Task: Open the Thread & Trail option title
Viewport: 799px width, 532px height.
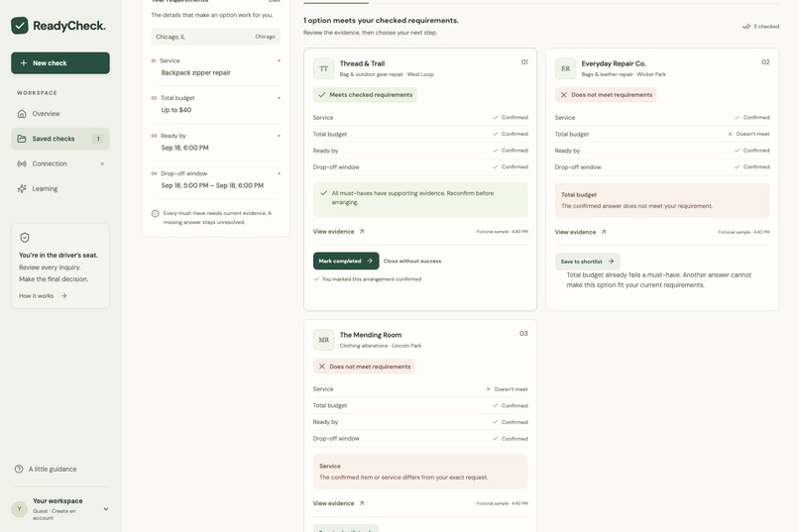Action: (x=362, y=63)
